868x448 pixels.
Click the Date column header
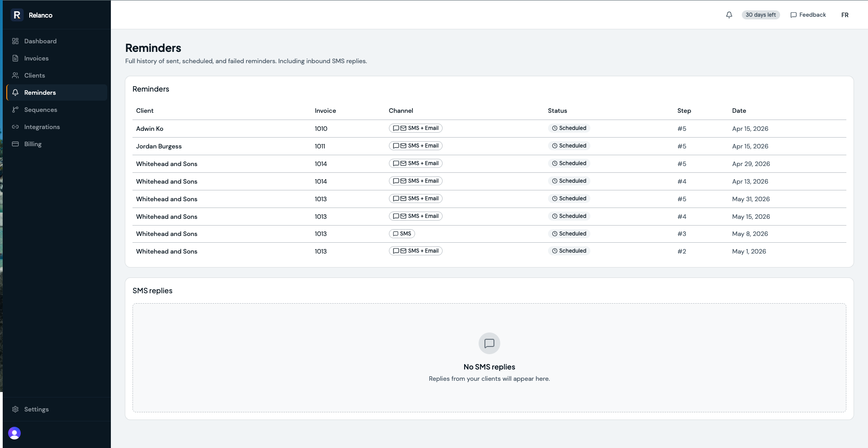tap(739, 111)
